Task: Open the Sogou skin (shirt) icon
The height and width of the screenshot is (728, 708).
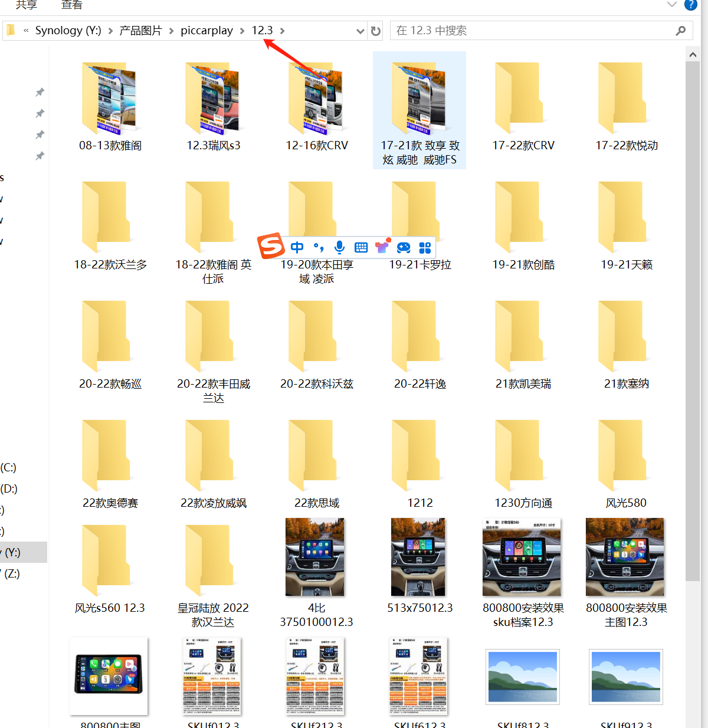Action: pyautogui.click(x=382, y=247)
